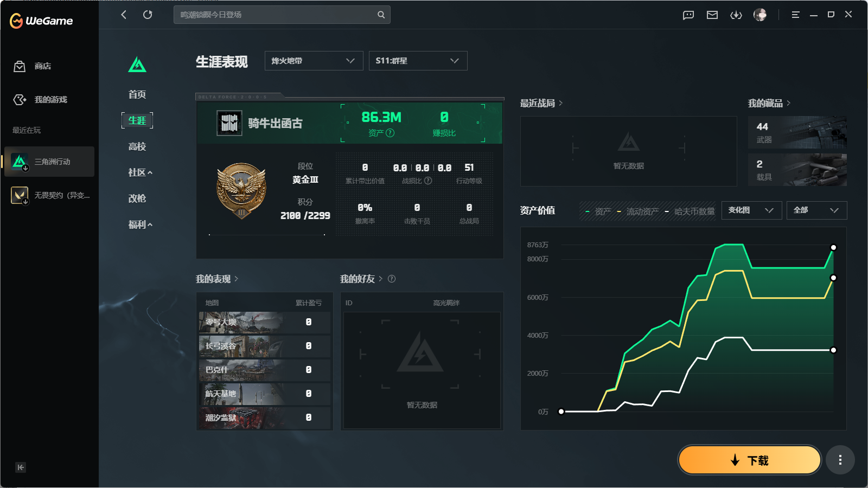
Task: Expand 最近战局 section arrow
Action: click(561, 103)
